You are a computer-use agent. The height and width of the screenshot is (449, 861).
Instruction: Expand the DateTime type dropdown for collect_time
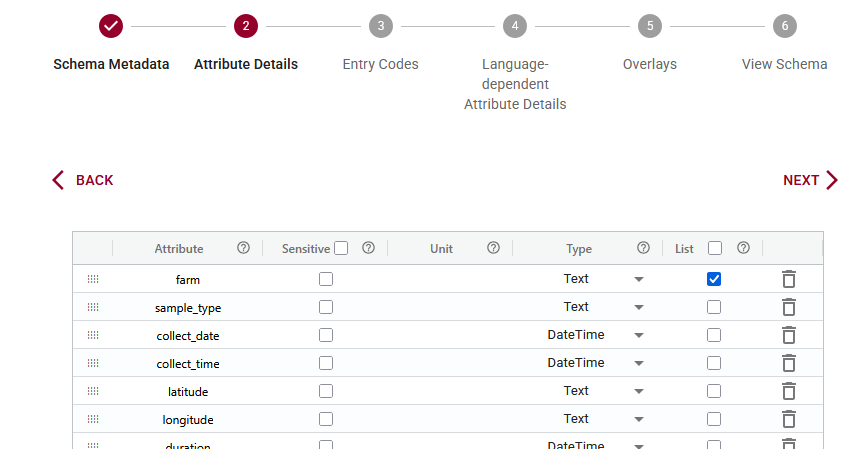click(x=639, y=363)
